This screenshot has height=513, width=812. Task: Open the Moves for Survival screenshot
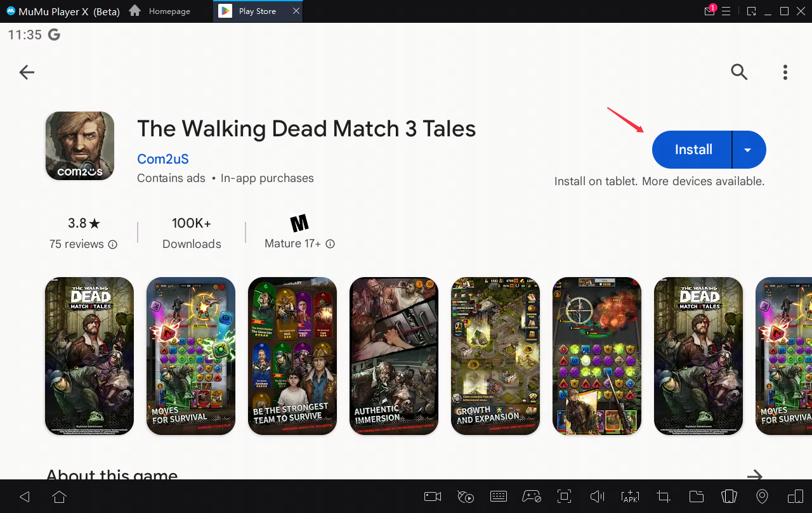pyautogui.click(x=191, y=356)
